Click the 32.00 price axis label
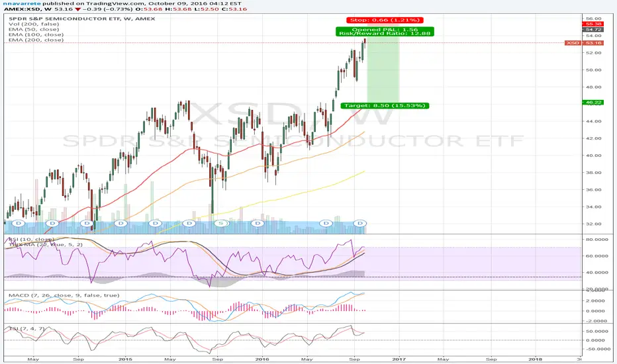Image resolution: width=617 pixels, height=364 pixels. (x=593, y=224)
